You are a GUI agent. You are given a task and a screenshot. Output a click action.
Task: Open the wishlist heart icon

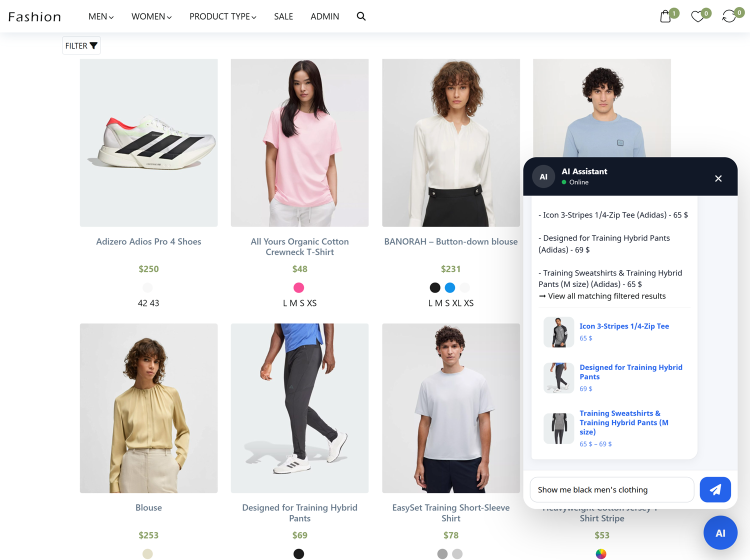tap(697, 16)
